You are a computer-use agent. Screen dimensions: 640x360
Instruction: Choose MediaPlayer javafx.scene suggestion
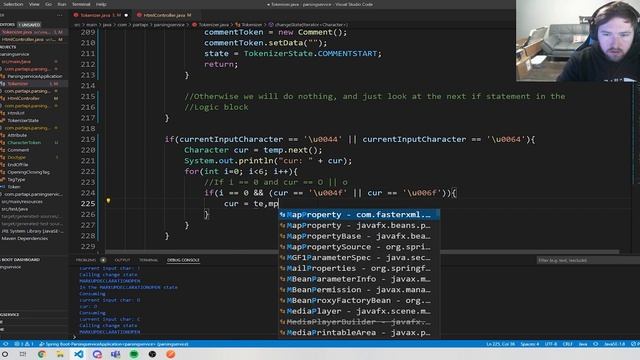tap(359, 311)
